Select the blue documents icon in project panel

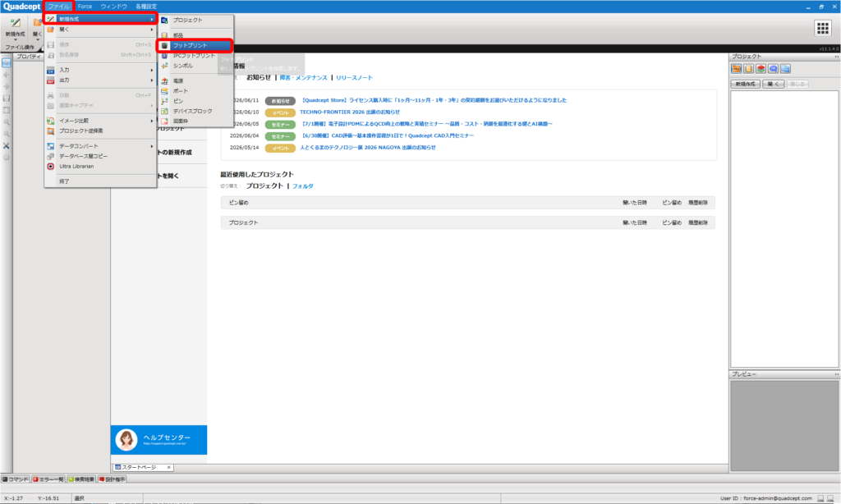coord(785,69)
